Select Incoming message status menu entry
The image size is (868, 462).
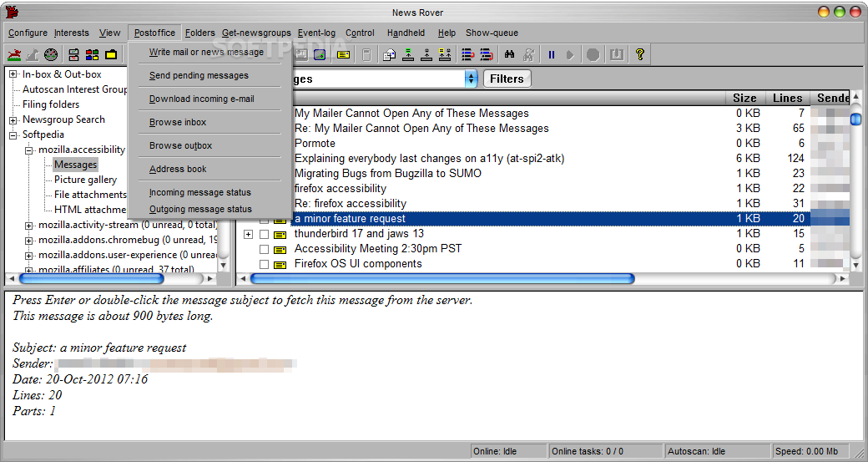pyautogui.click(x=199, y=192)
